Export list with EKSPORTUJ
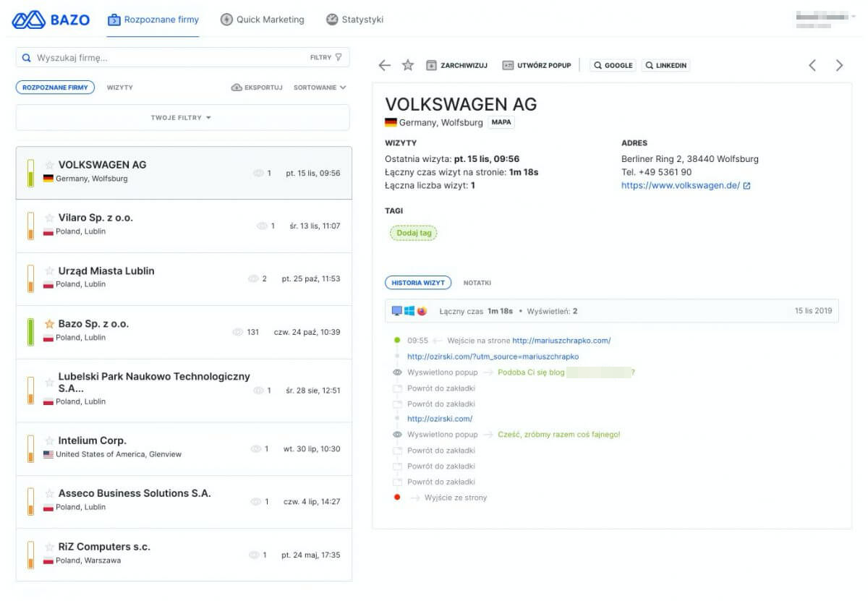Screen dimensions: 868x601 coord(257,88)
